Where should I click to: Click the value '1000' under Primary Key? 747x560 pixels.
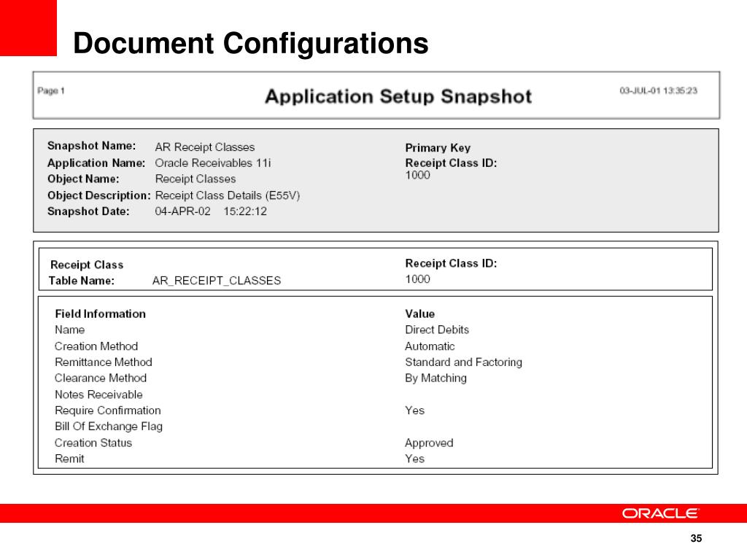pyautogui.click(x=418, y=175)
